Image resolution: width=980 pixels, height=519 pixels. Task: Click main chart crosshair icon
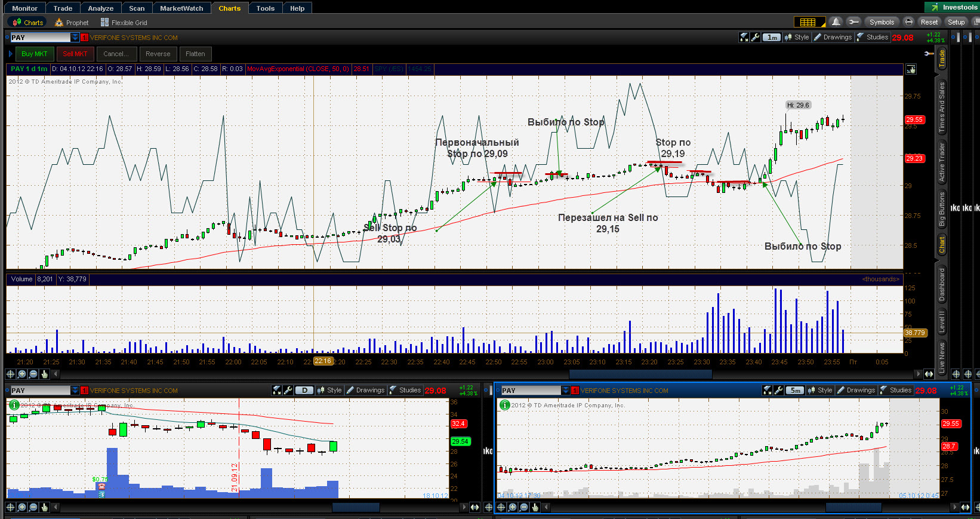pyautogui.click(x=10, y=374)
